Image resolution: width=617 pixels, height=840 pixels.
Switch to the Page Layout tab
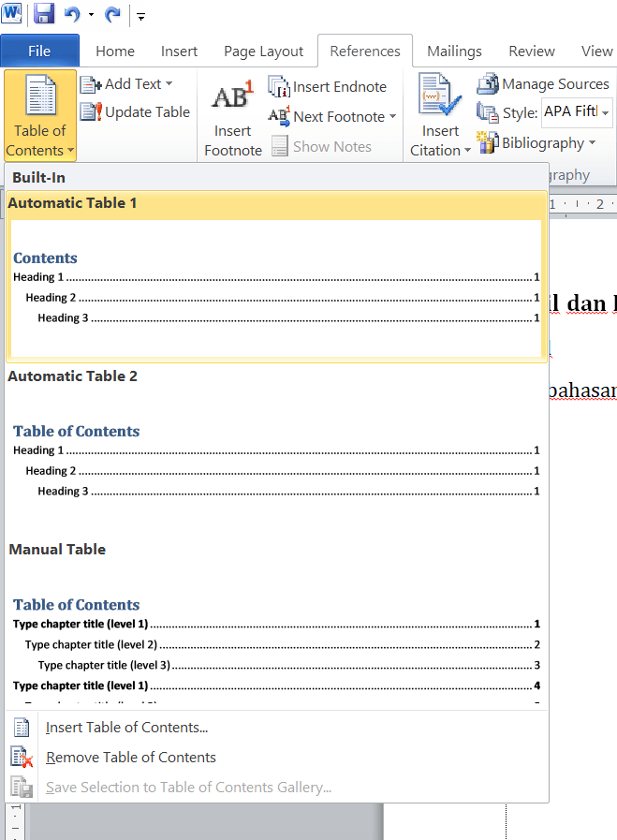[263, 52]
